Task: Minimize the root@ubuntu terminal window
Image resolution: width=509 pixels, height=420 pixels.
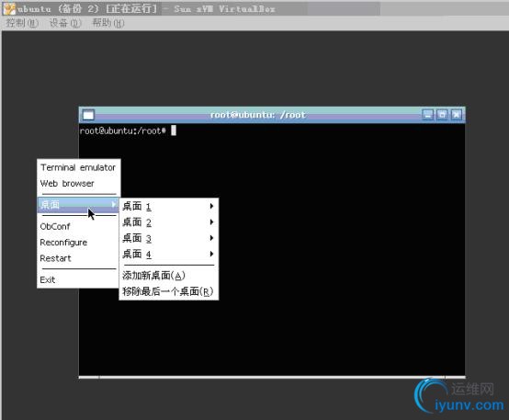Action: click(x=427, y=115)
